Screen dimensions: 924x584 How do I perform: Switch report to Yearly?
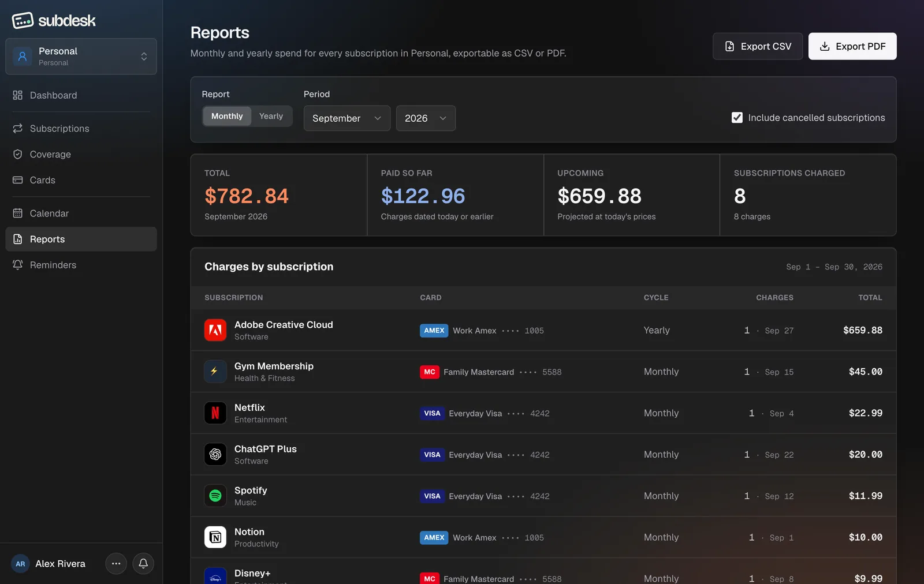(271, 116)
